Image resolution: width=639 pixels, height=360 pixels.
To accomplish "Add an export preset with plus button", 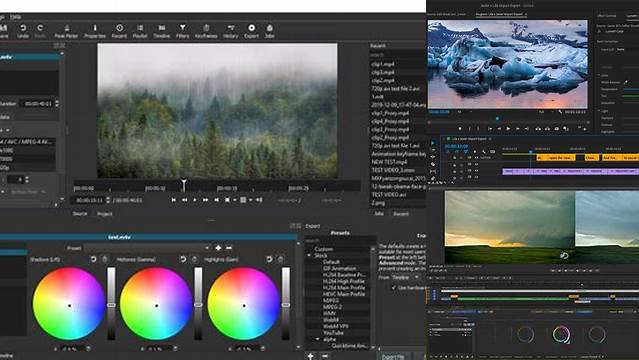I will pyautogui.click(x=311, y=356).
